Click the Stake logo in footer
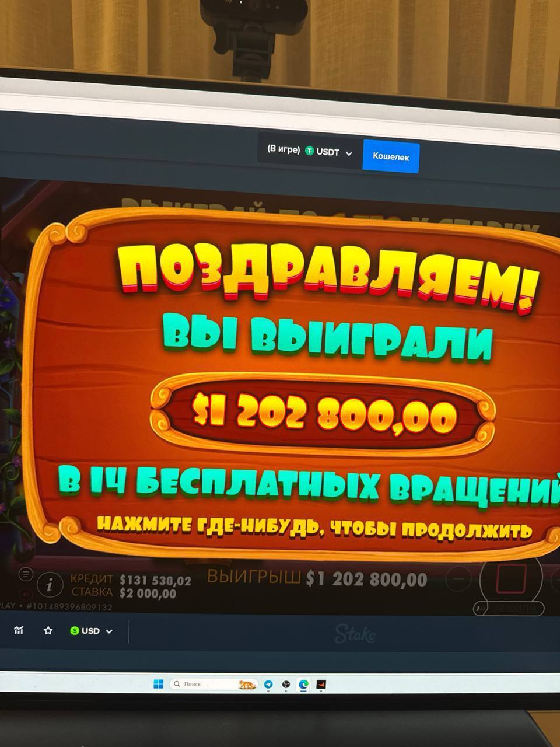This screenshot has width=560, height=747. 355,634
